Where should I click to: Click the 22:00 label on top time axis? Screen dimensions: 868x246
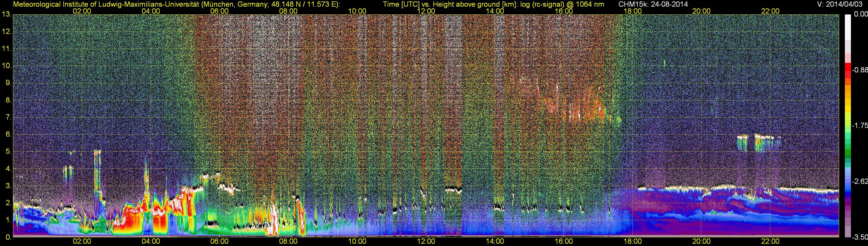coord(770,11)
